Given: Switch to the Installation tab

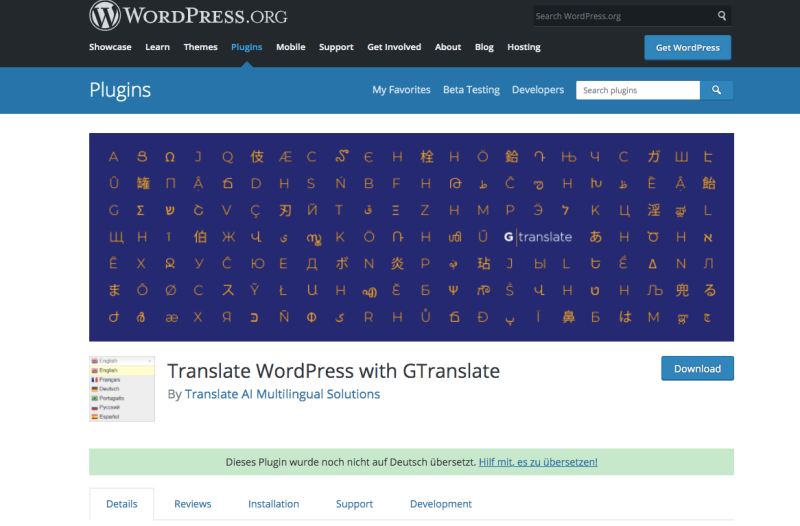Looking at the screenshot, I should [x=273, y=504].
